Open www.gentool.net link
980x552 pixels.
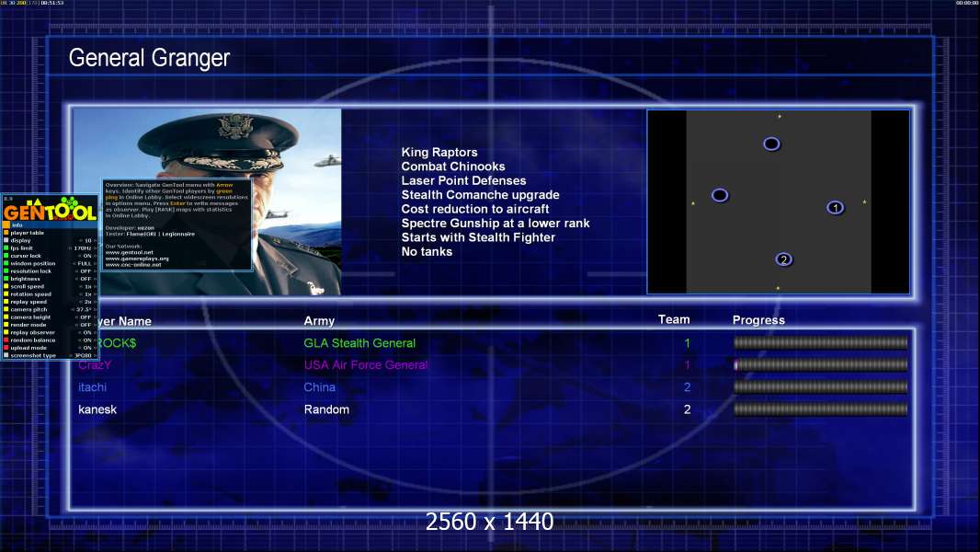(x=129, y=253)
